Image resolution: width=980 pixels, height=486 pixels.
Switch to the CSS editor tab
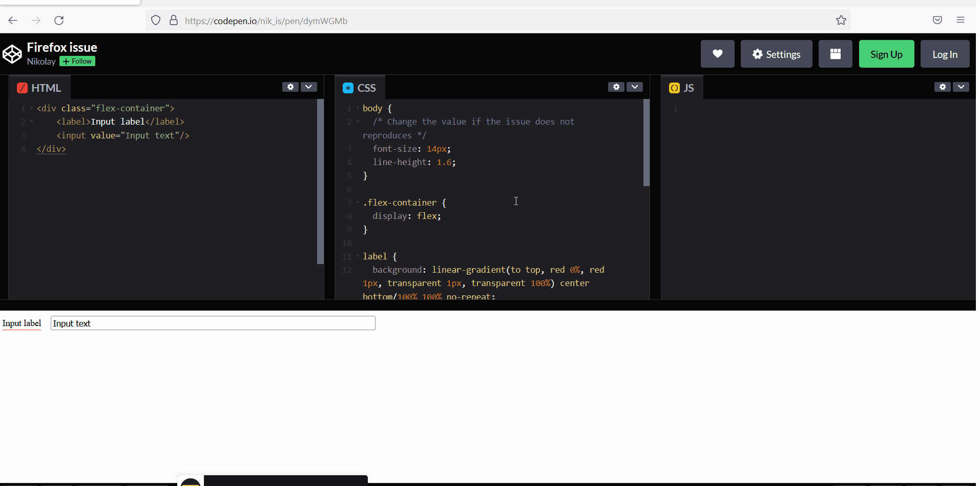coord(360,87)
